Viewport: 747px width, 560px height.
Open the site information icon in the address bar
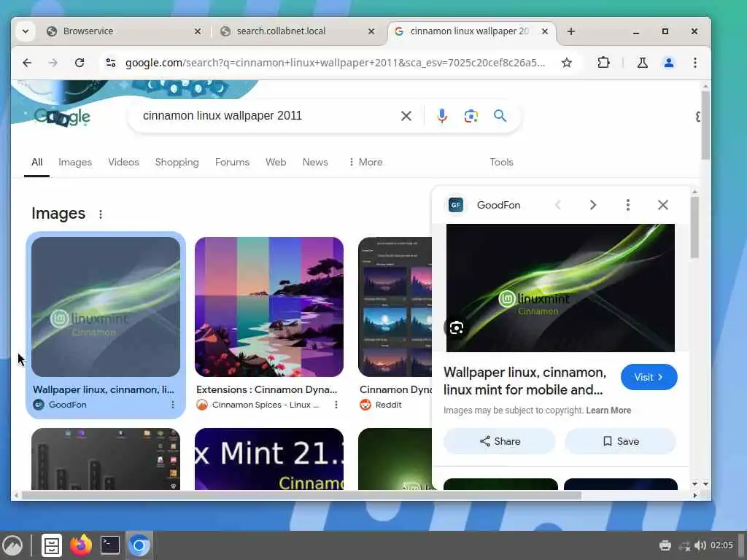(111, 63)
